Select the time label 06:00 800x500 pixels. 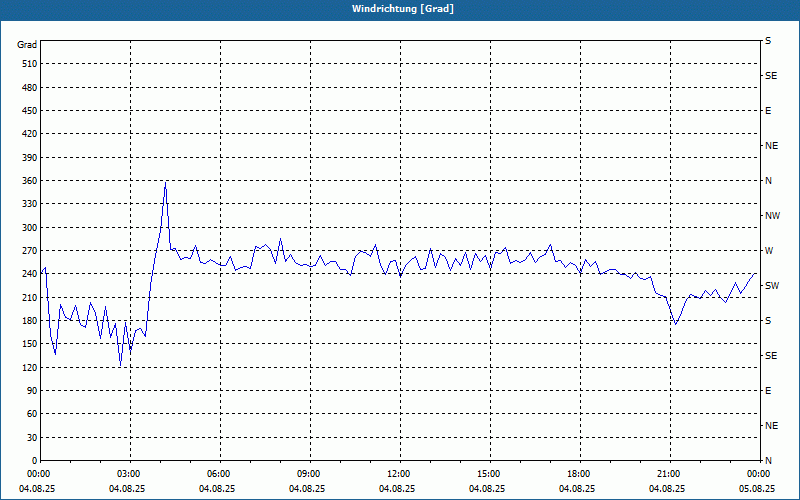point(218,474)
